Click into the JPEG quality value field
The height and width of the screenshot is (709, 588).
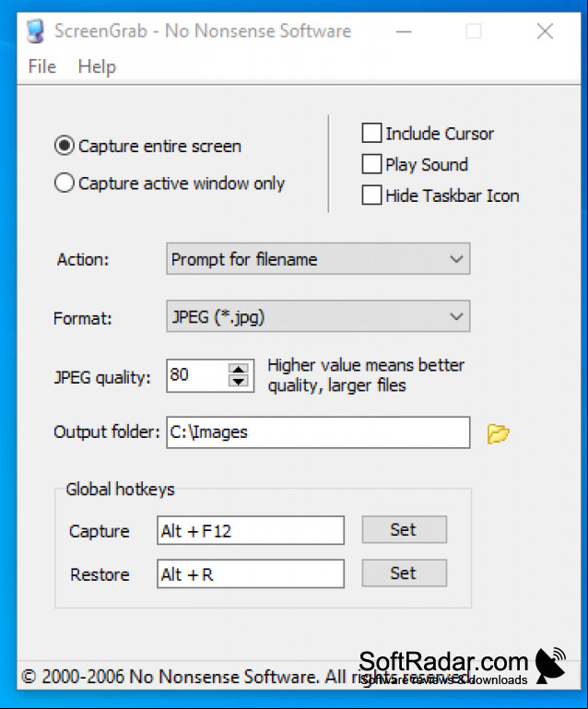pyautogui.click(x=197, y=375)
